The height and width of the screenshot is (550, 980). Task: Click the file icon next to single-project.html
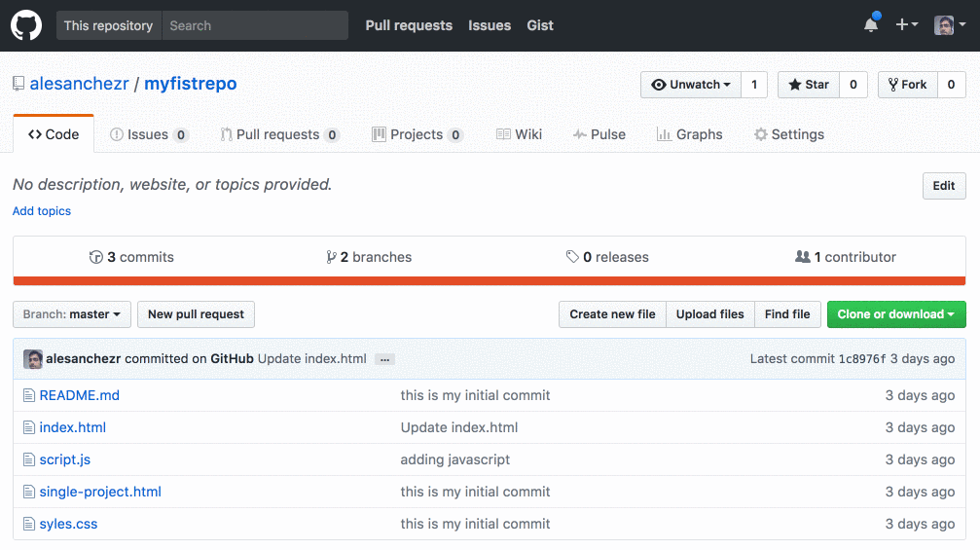(x=29, y=492)
